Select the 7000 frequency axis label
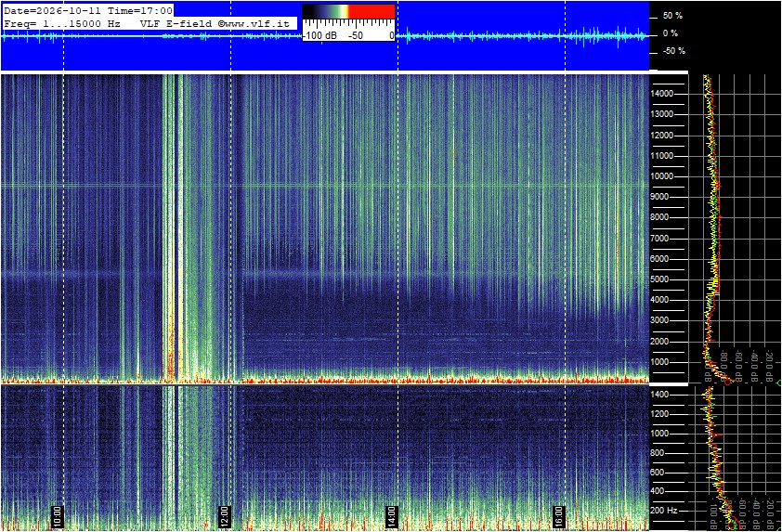Image resolution: width=782 pixels, height=532 pixels. coord(659,239)
